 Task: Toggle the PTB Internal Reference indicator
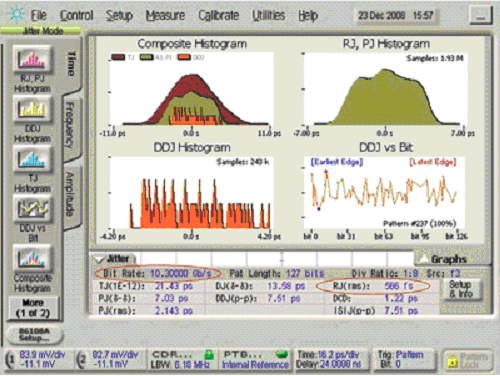pyautogui.click(x=255, y=360)
